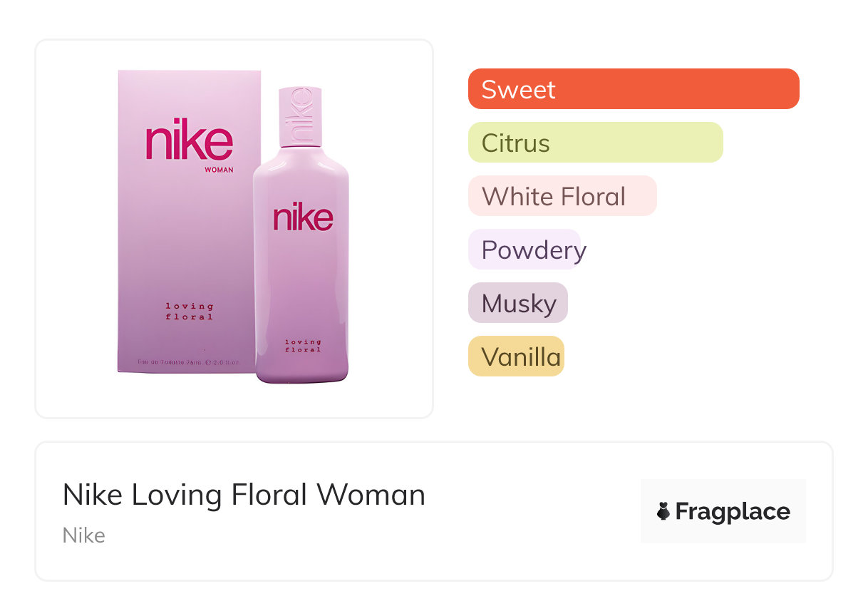Image resolution: width=868 pixels, height=616 pixels.
Task: Select the Sweet accord bar
Action: [633, 89]
